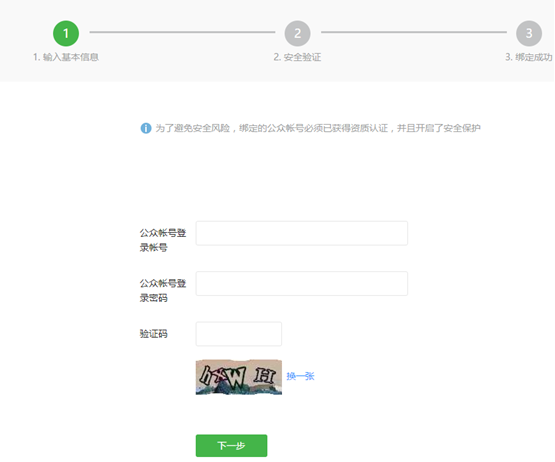This screenshot has height=462, width=555.
Task: Select the '1. 输入基本信息' step label
Action: [66, 57]
